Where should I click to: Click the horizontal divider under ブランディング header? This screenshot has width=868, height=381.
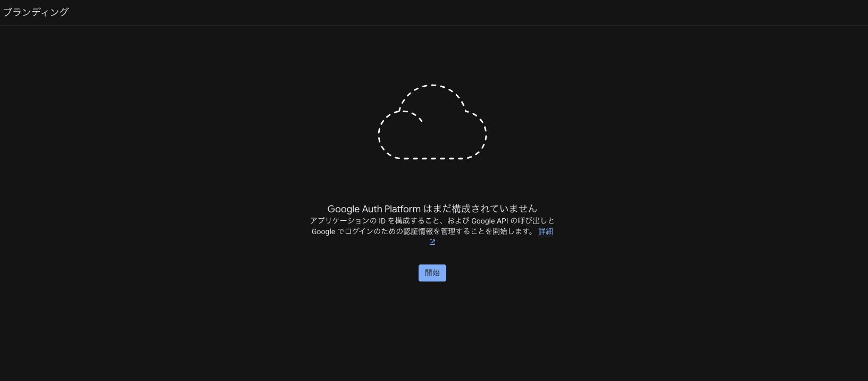click(434, 26)
